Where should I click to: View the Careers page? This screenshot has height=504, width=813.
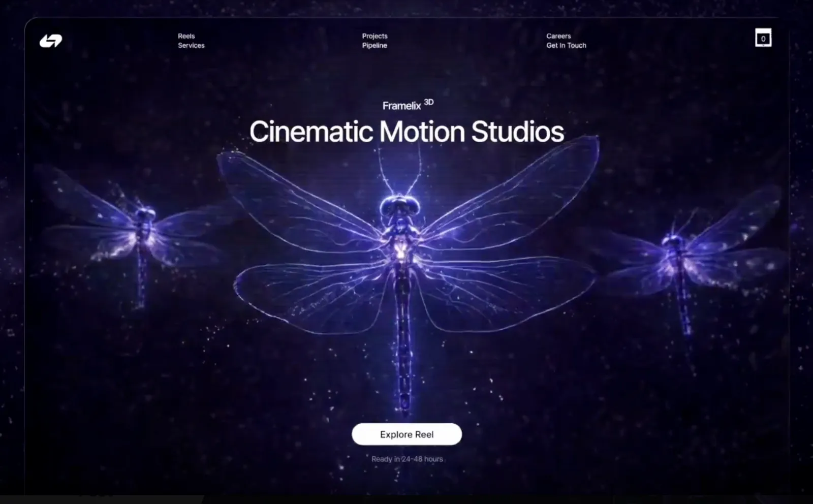(x=558, y=36)
